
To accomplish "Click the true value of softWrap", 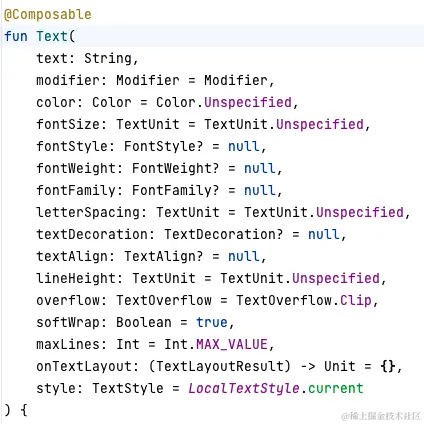I will [212, 322].
